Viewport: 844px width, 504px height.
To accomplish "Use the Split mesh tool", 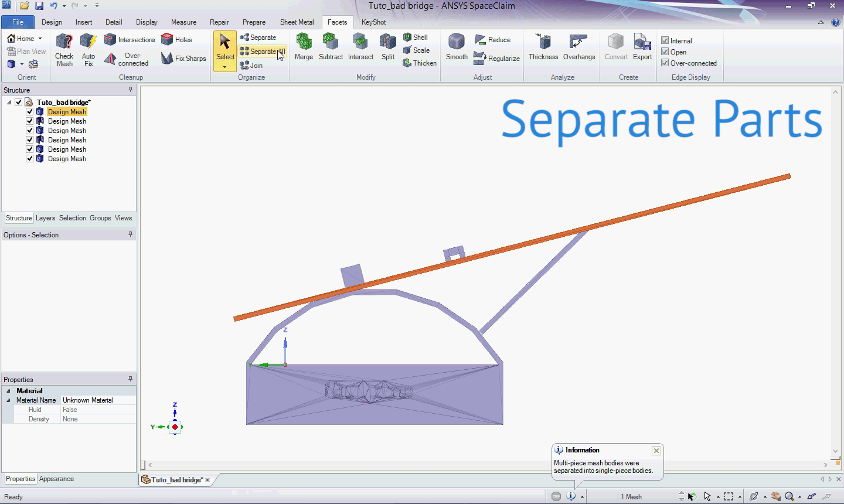I will [388, 47].
